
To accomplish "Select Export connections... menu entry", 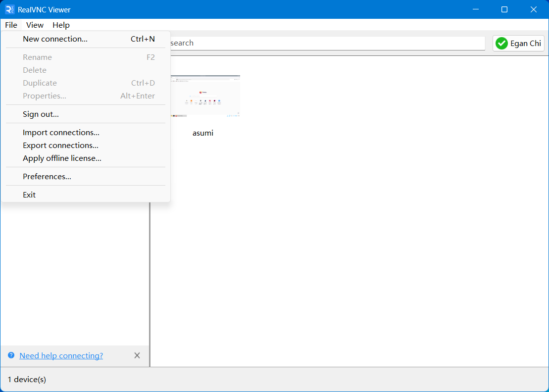I will (x=60, y=146).
